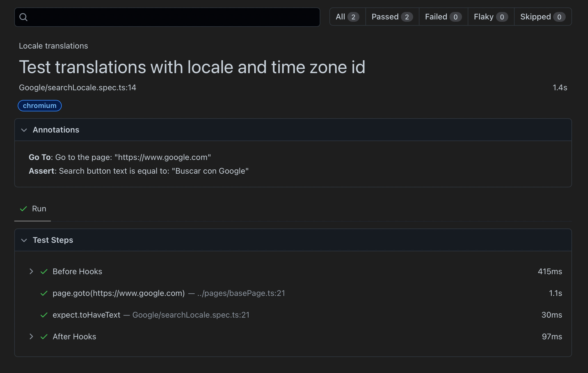
Task: Click Before Hooks green checkmark icon
Action: pyautogui.click(x=44, y=272)
